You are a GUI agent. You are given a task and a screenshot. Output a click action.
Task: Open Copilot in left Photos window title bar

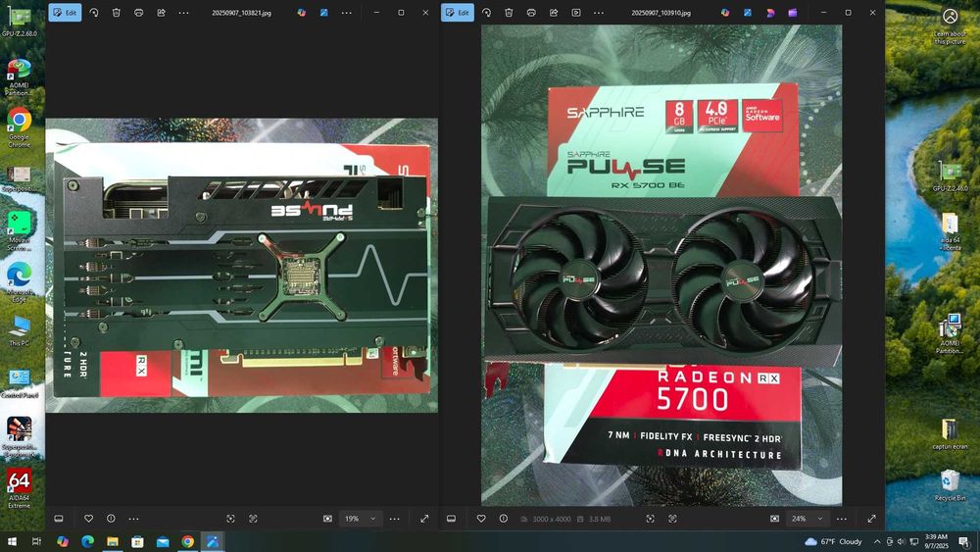[x=301, y=13]
